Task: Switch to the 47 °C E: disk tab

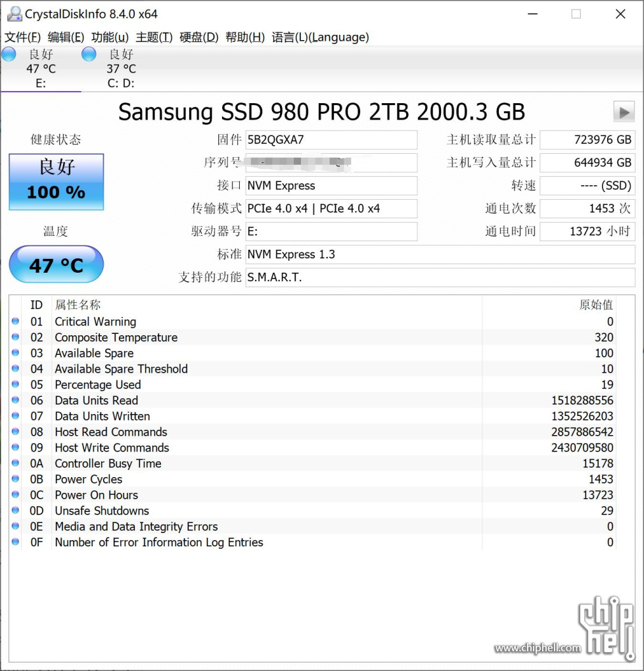Action: click(41, 68)
